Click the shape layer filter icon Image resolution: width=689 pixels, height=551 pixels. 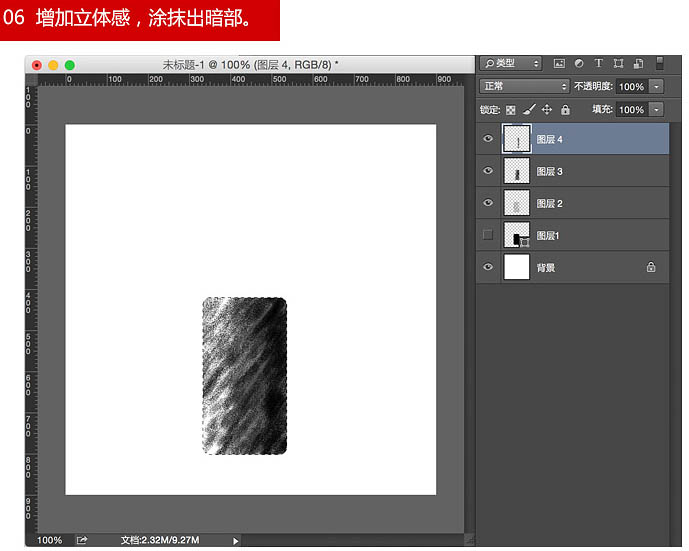pyautogui.click(x=618, y=64)
